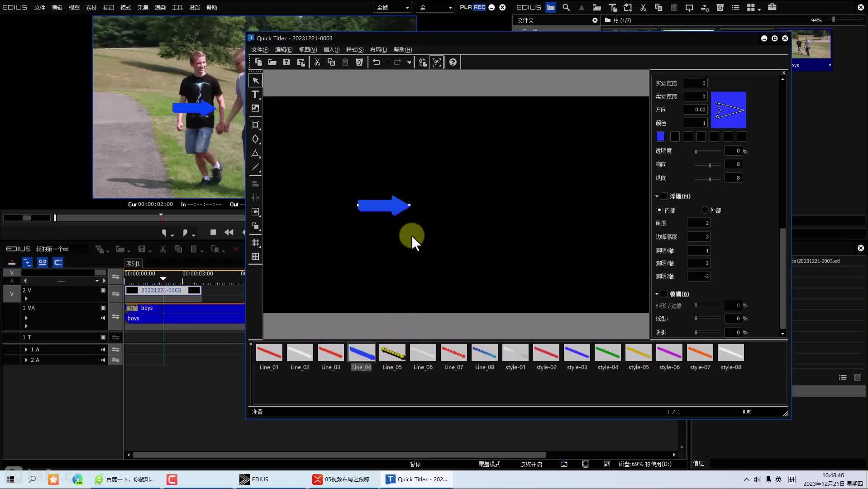Toggle audio mute on track 1 A
This screenshot has width=868, height=489.
103,350
